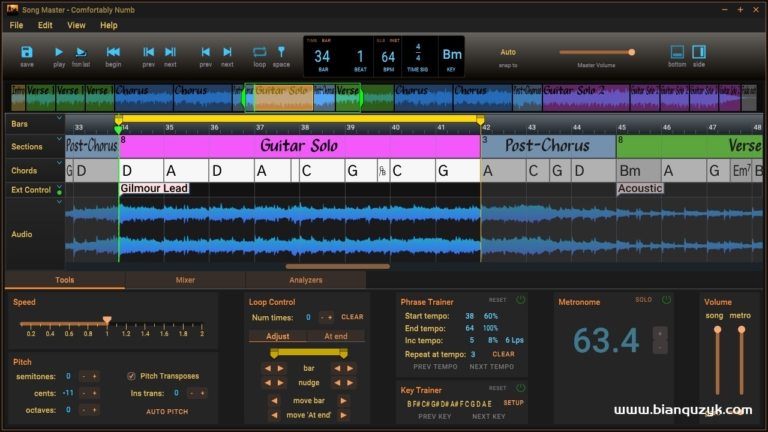The height and width of the screenshot is (432, 768).
Task: Click the save icon in toolbar
Action: (27, 52)
